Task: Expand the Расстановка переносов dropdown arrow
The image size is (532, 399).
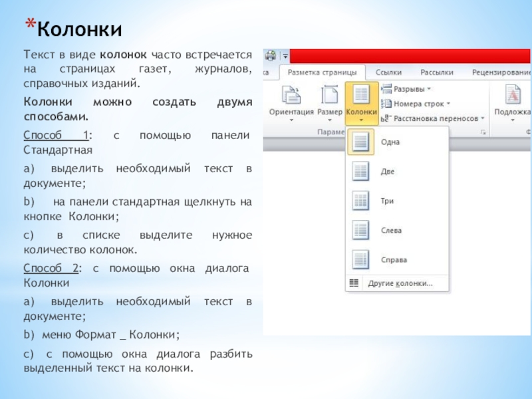Action: 483,118
